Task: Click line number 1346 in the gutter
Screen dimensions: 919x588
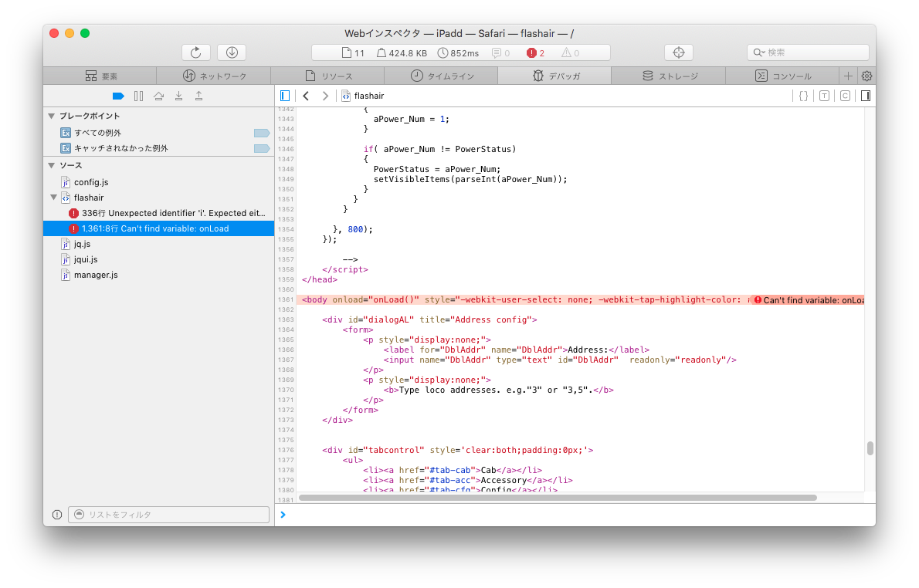Action: tap(286, 150)
